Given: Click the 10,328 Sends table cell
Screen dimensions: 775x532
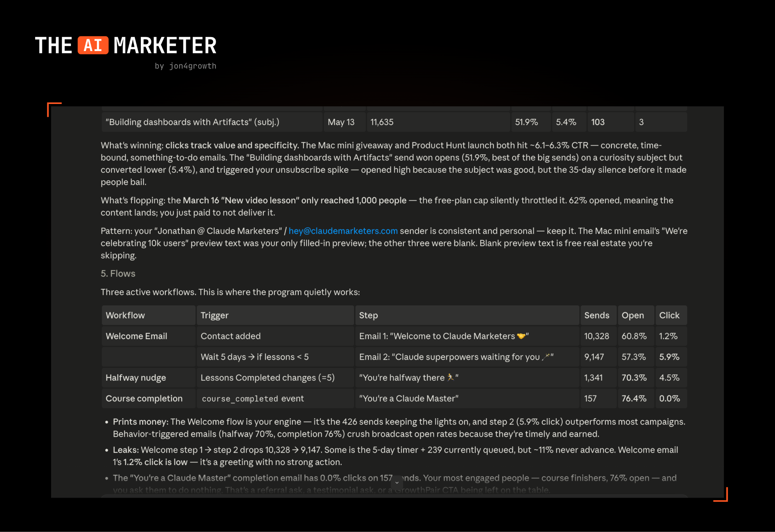Looking at the screenshot, I should pos(598,336).
